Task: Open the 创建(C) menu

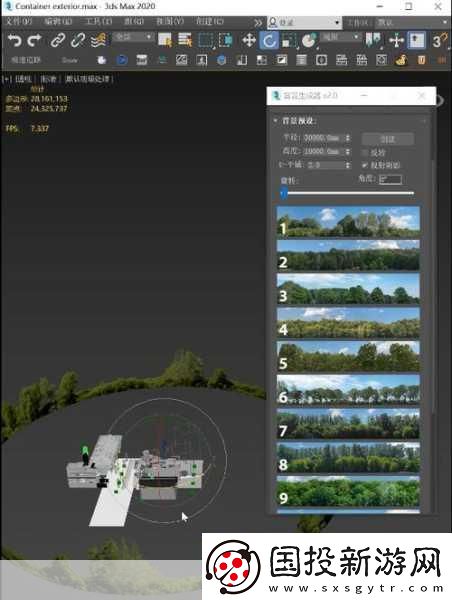Action: pyautogui.click(x=210, y=21)
